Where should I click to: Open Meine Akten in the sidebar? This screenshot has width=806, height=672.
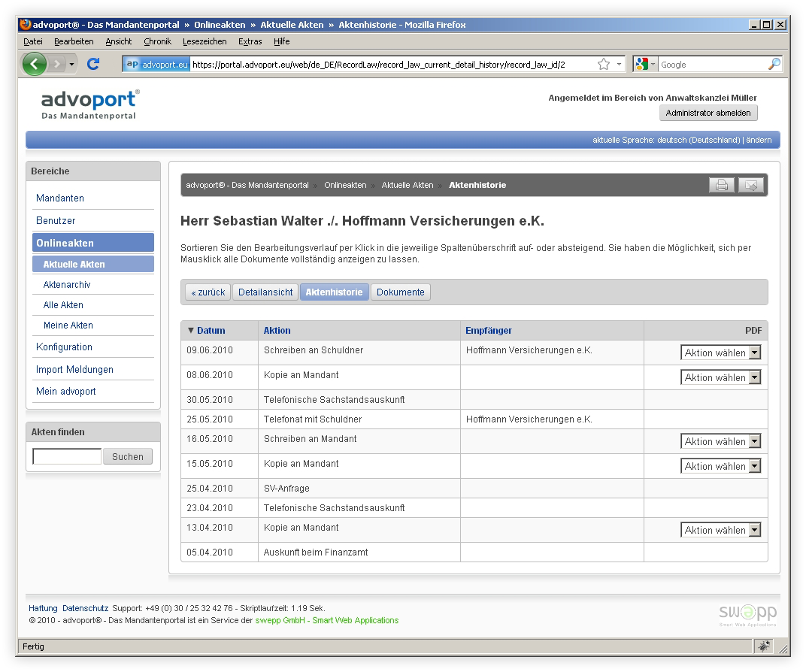coord(68,325)
